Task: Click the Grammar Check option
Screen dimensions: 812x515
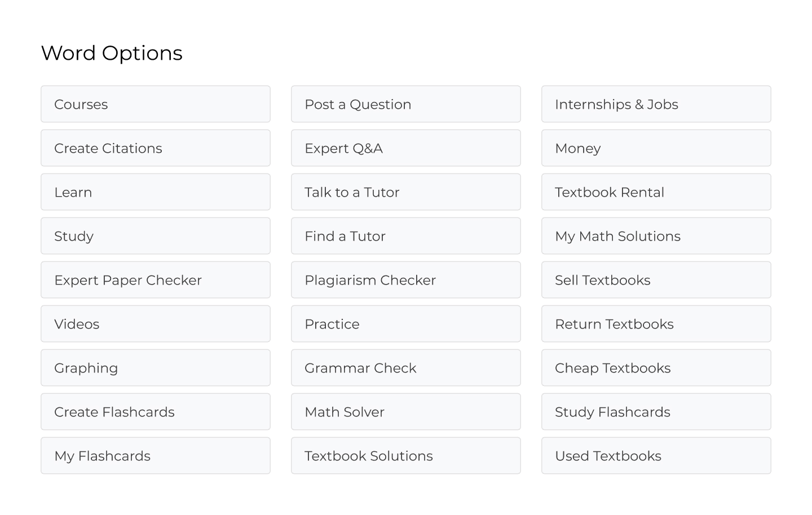Action: point(405,368)
